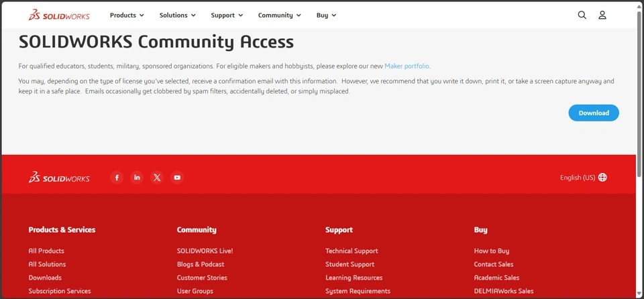Open How to Buy link
The image size is (644, 299).
(x=492, y=251)
